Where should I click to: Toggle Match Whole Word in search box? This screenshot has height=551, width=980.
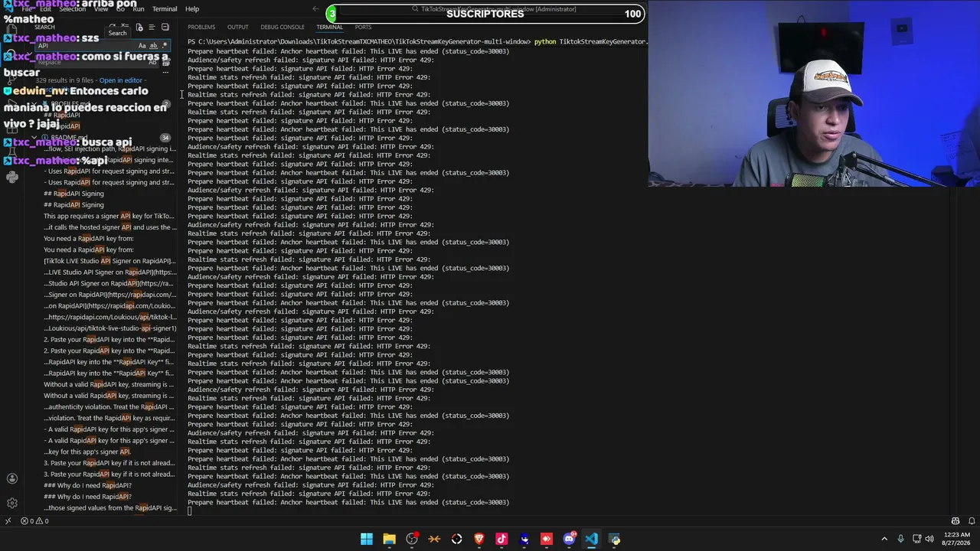click(x=154, y=46)
